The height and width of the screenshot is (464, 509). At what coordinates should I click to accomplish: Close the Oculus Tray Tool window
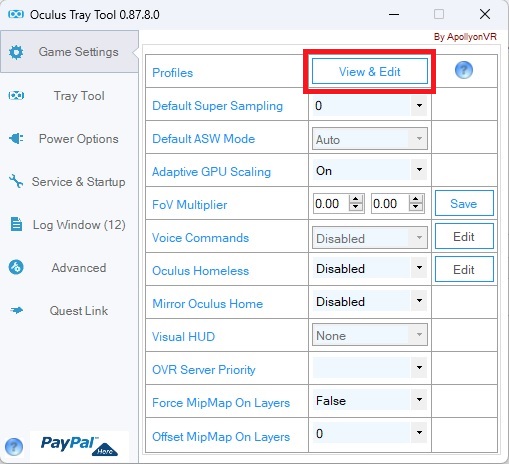(x=485, y=14)
